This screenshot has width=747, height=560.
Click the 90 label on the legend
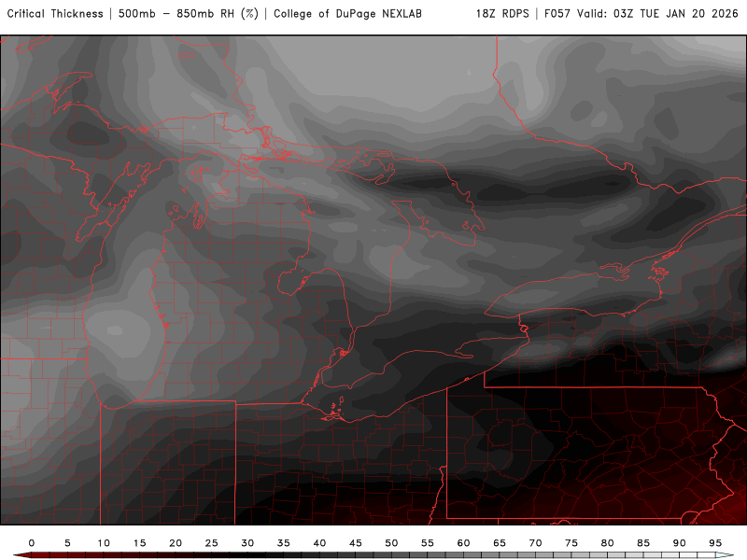pos(680,543)
